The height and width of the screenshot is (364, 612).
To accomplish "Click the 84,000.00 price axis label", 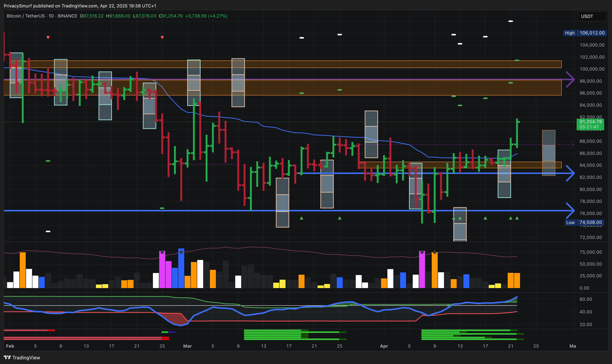I will [591, 165].
